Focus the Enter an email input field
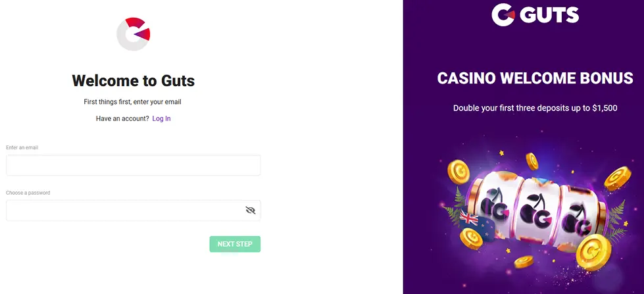 click(133, 165)
